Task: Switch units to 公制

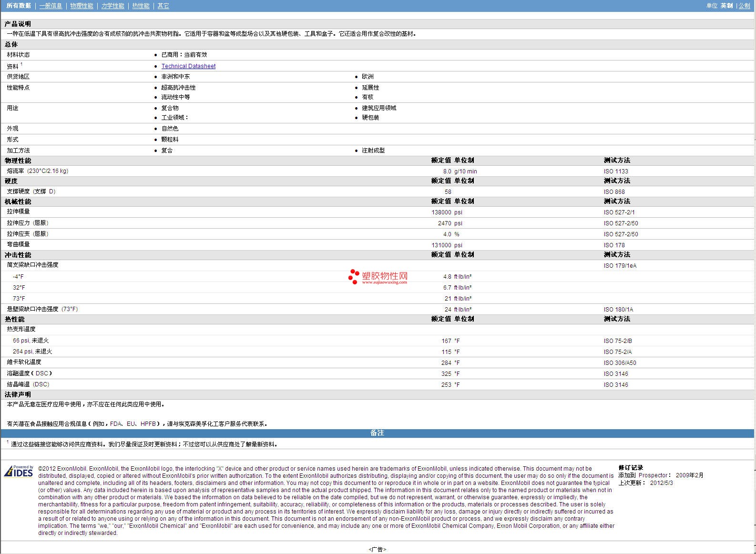Action: coord(744,6)
